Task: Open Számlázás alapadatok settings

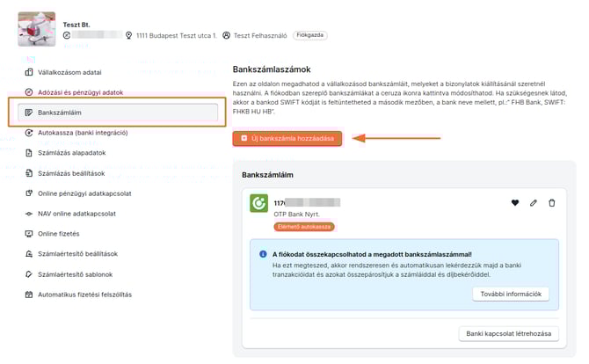Action: tap(77, 153)
